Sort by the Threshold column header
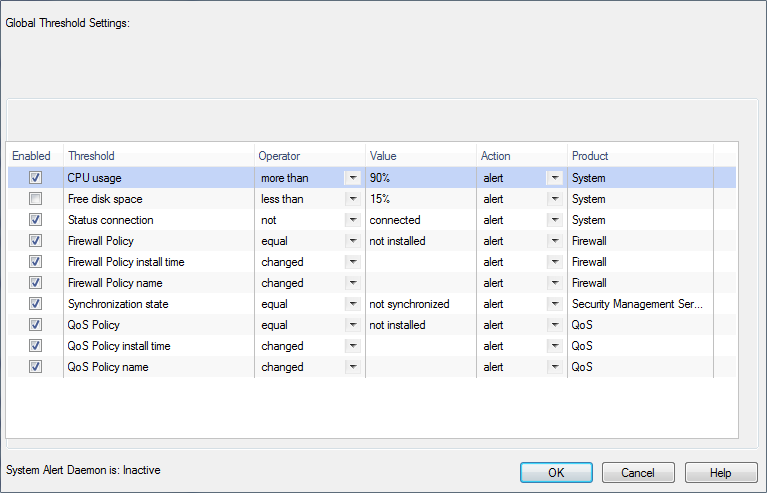The width and height of the screenshot is (767, 493). (158, 156)
